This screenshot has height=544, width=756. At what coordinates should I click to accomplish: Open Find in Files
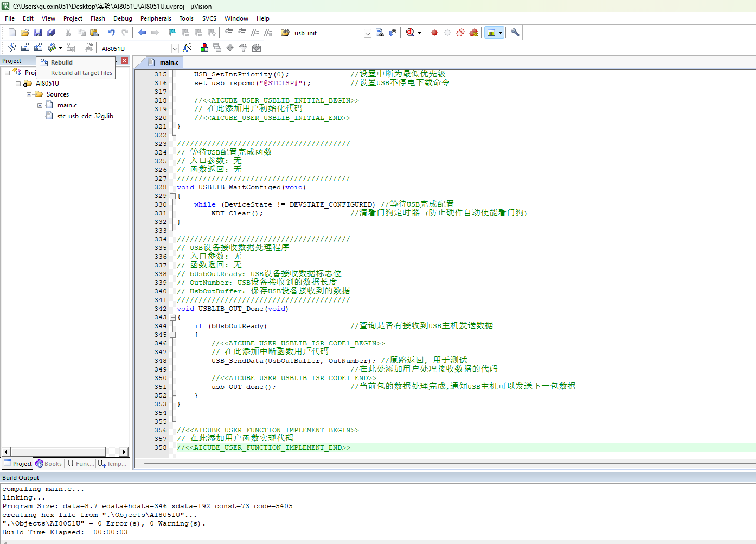285,33
